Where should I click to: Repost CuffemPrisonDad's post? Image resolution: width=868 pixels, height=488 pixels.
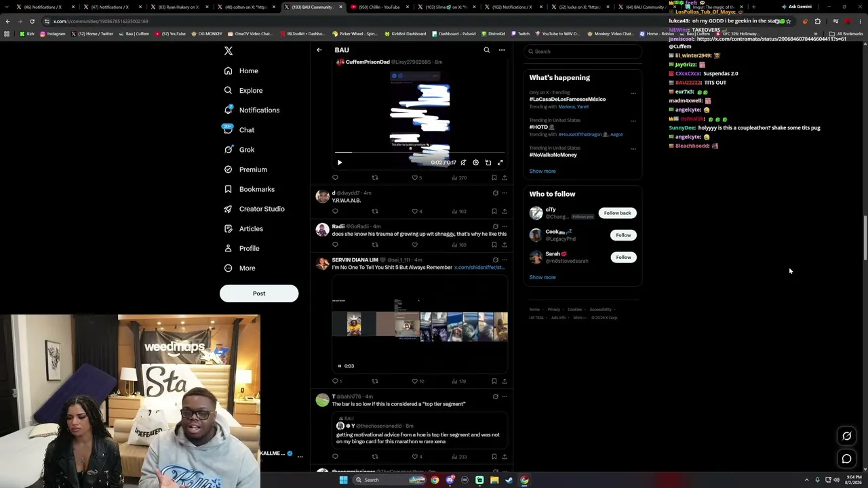[375, 178]
